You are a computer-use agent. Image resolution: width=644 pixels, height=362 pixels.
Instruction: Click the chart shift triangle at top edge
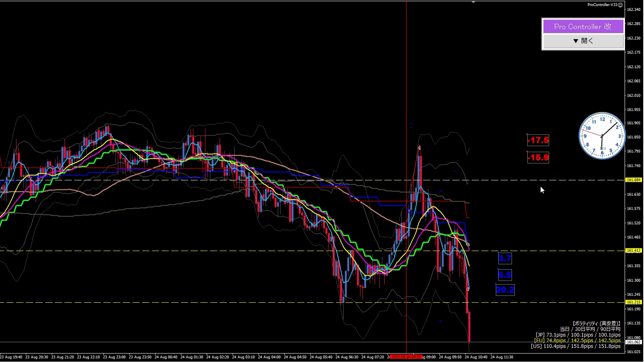click(474, 2)
